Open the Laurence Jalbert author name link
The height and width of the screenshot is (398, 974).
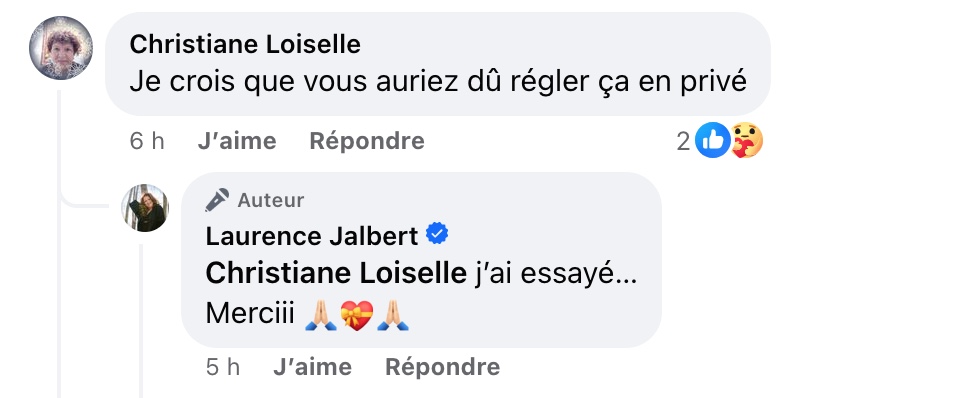[x=312, y=236]
